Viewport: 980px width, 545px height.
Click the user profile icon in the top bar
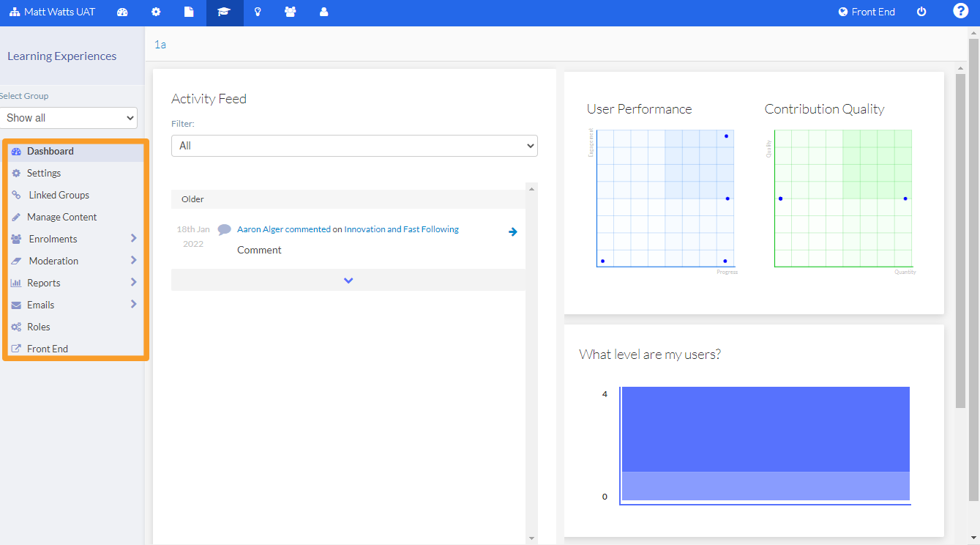click(323, 12)
